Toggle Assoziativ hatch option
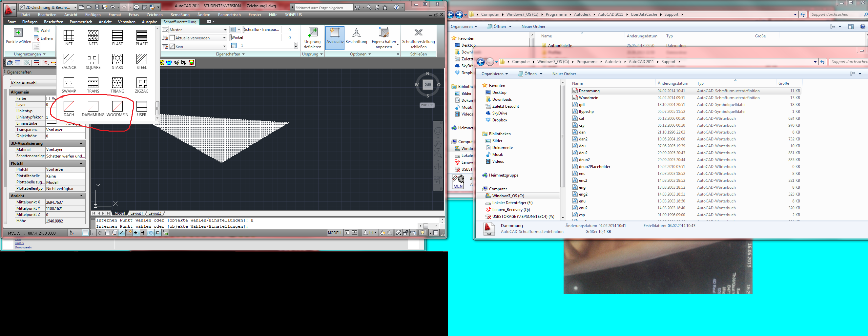The height and width of the screenshot is (336, 868). [x=335, y=38]
